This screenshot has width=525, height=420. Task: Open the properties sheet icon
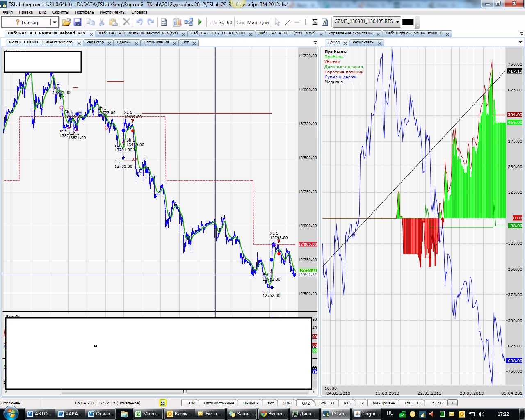tap(164, 22)
